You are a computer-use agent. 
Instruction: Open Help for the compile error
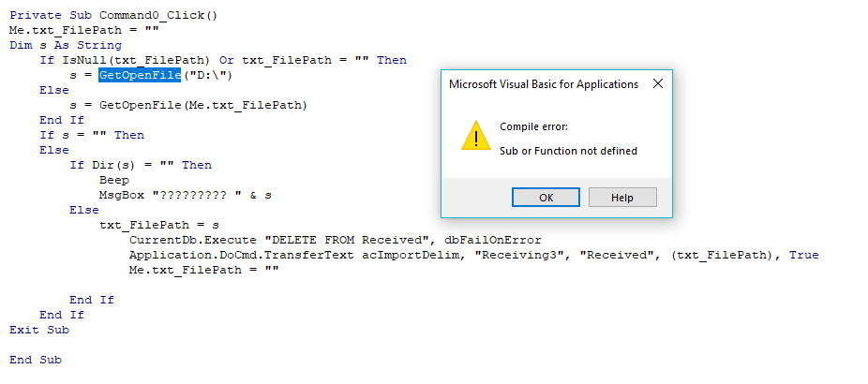[622, 198]
